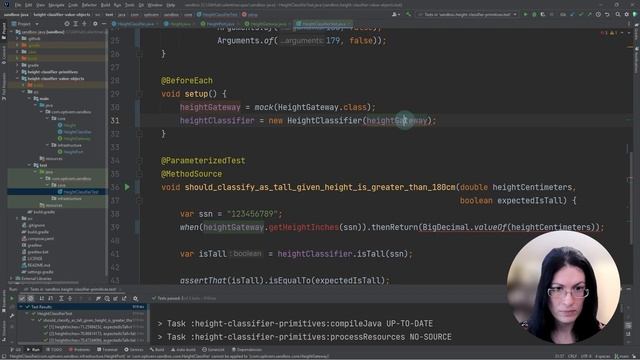This screenshot has height=360, width=640.
Task: Open the Window menu
Action: (x=155, y=5)
